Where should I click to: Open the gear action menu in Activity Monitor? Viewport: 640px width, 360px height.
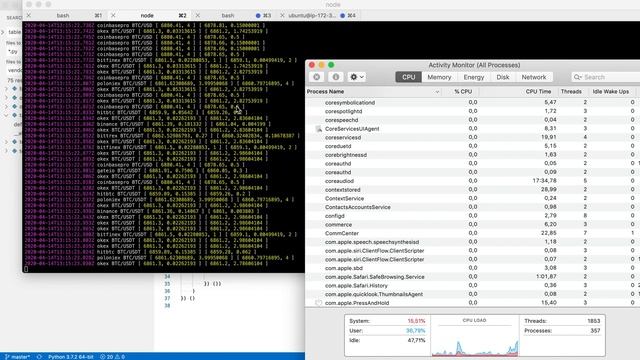coord(356,77)
